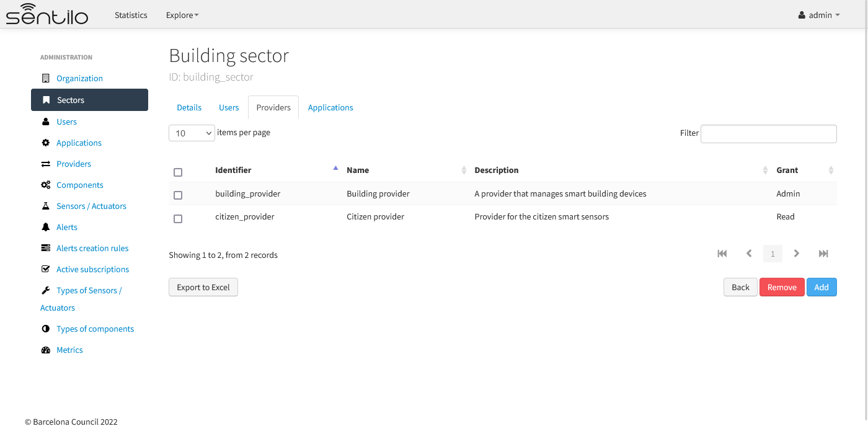
Task: Open the items per page dropdown
Action: (192, 133)
